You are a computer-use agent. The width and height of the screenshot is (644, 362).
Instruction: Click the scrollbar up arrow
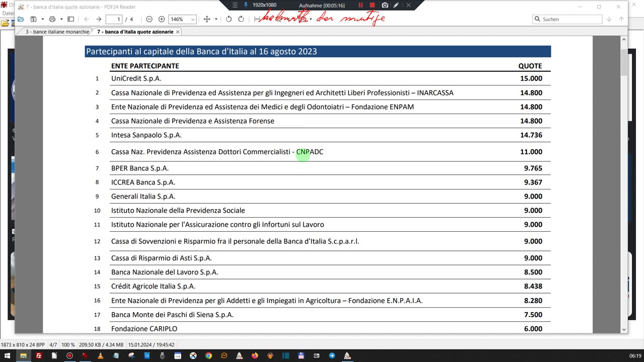tap(624, 39)
